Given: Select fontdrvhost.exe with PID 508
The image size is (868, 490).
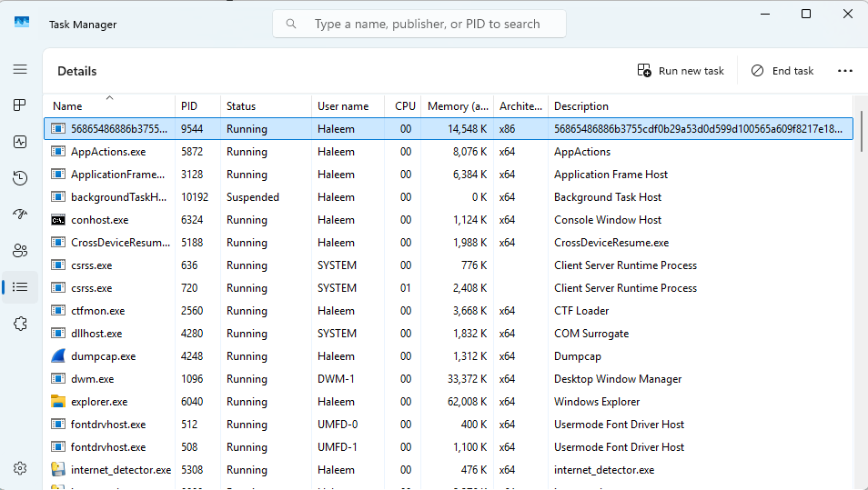Looking at the screenshot, I should pos(108,447).
